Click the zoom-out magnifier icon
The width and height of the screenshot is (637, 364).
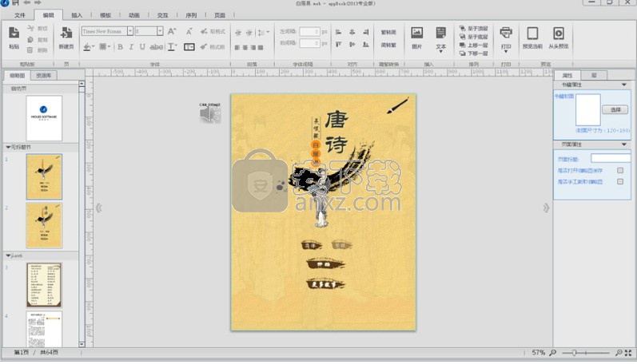click(553, 353)
